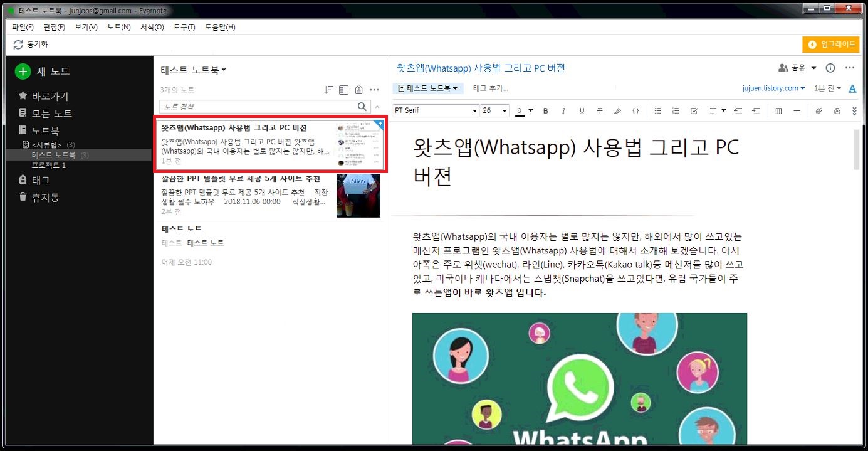868x451 pixels.
Task: Click the PPT template note's thumbnail
Action: click(358, 196)
